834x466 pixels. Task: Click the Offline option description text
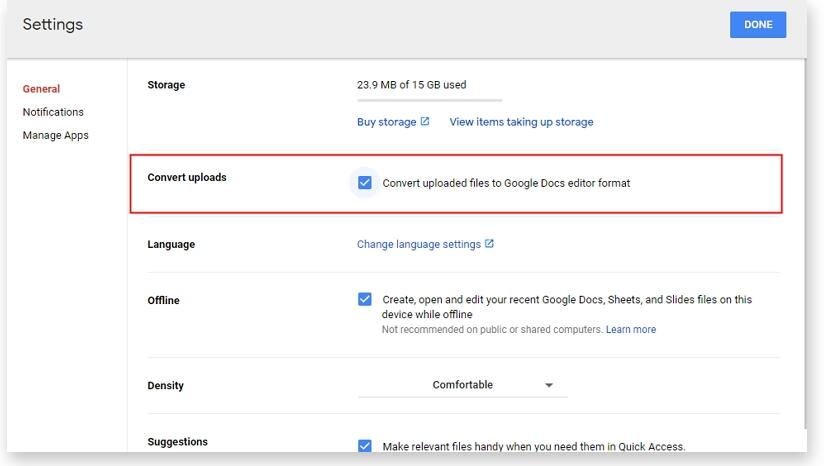[566, 306]
